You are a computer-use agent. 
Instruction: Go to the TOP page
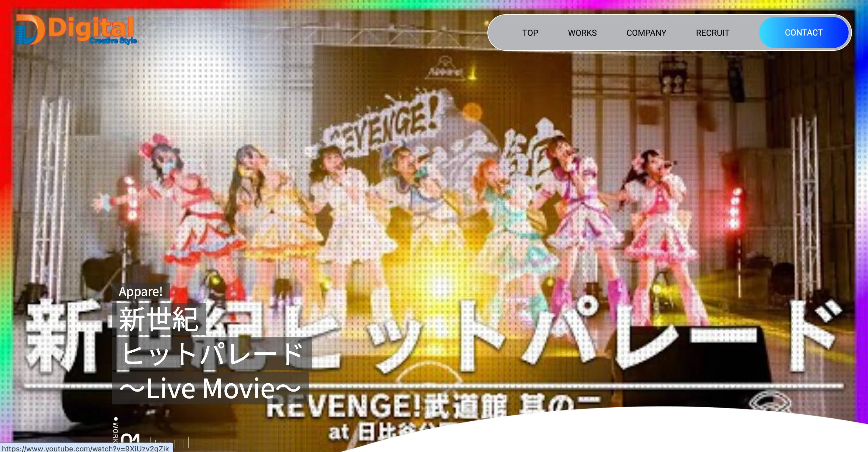click(x=530, y=33)
